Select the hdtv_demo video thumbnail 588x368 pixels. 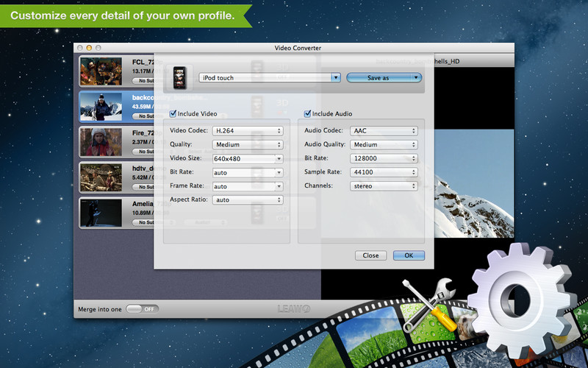(x=101, y=177)
